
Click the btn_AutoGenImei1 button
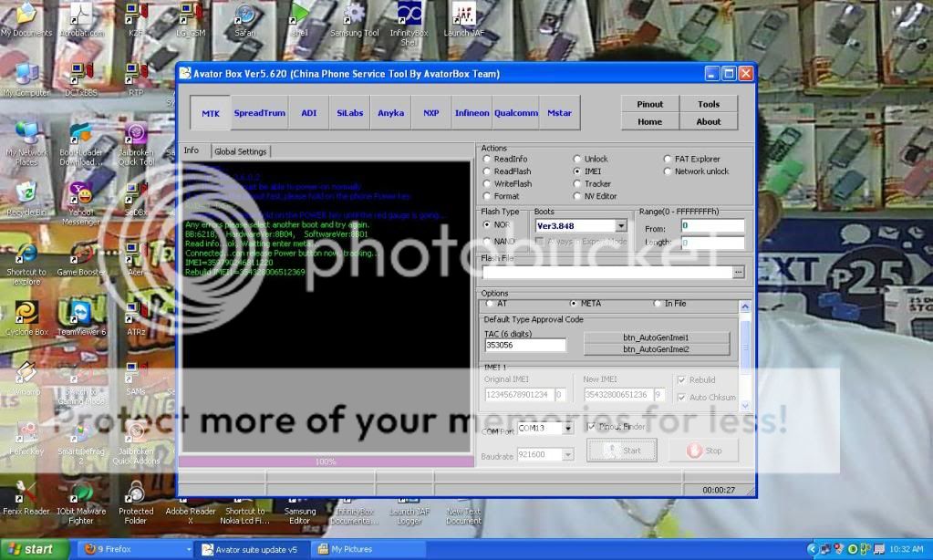click(x=656, y=337)
